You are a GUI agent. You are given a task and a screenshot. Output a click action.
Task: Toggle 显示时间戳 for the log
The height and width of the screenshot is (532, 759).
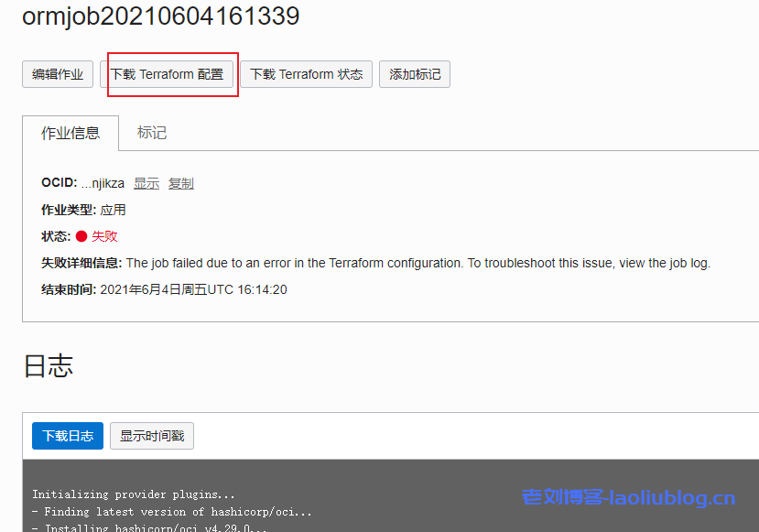coord(152,436)
